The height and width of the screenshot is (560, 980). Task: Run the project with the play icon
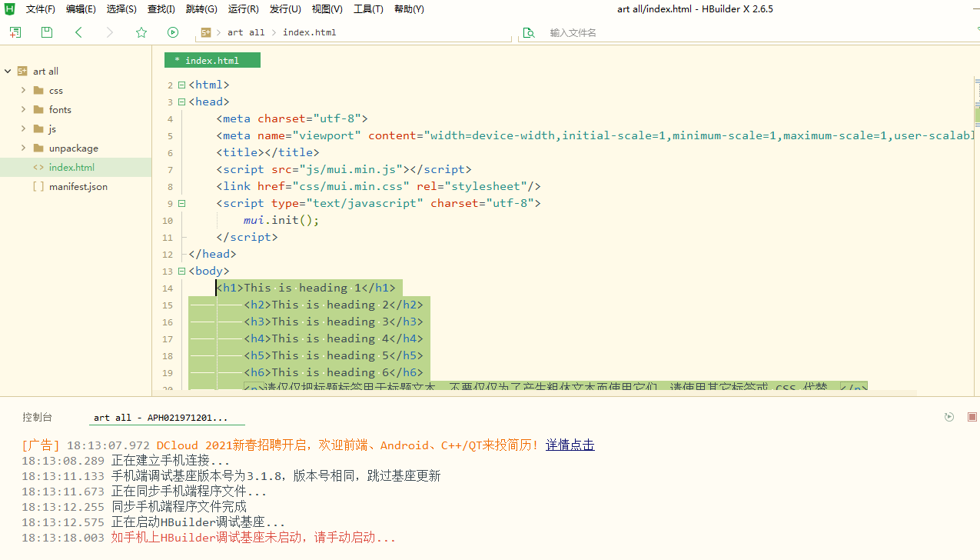[x=172, y=32]
